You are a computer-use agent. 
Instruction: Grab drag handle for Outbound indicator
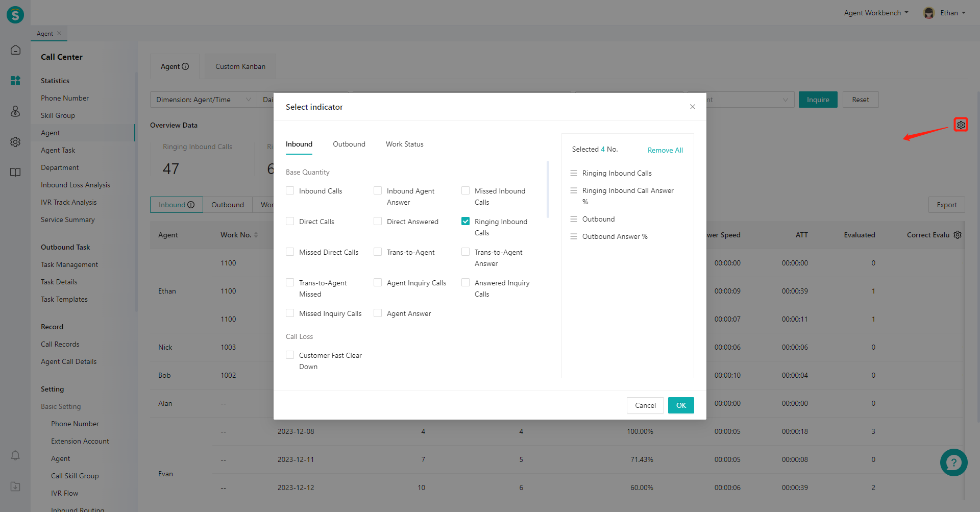coord(574,219)
